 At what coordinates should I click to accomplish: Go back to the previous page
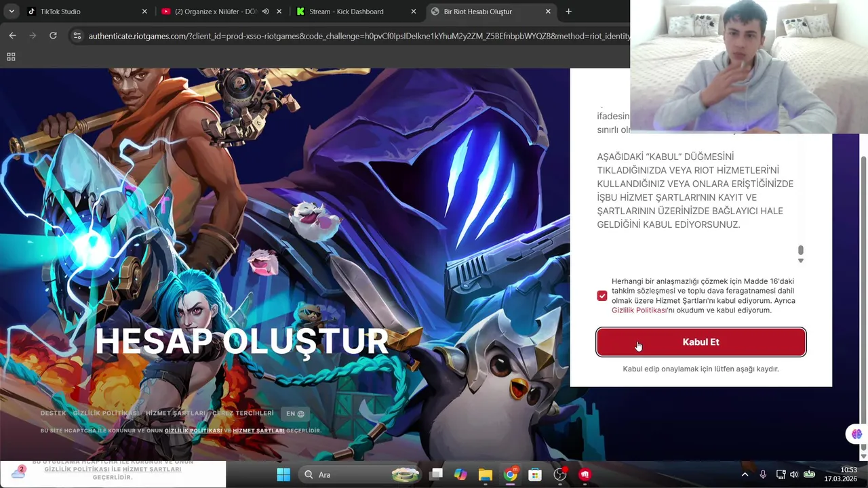click(12, 35)
